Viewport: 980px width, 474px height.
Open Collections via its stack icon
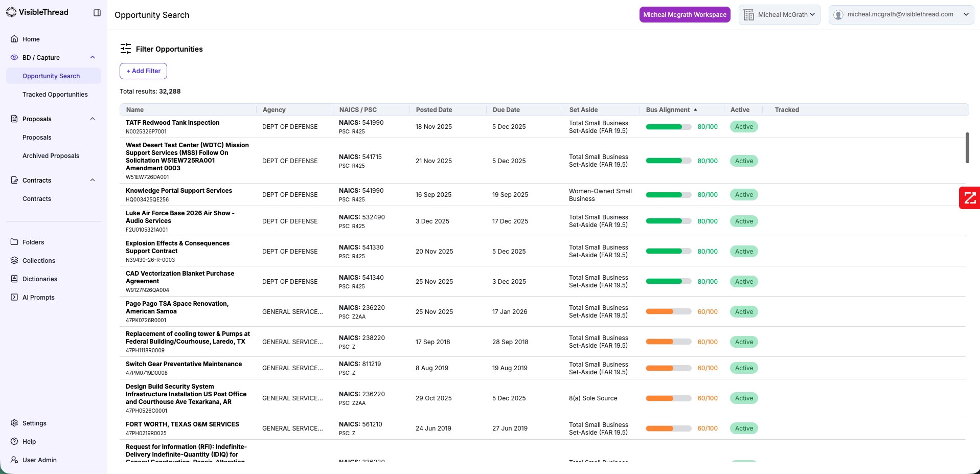coord(14,260)
